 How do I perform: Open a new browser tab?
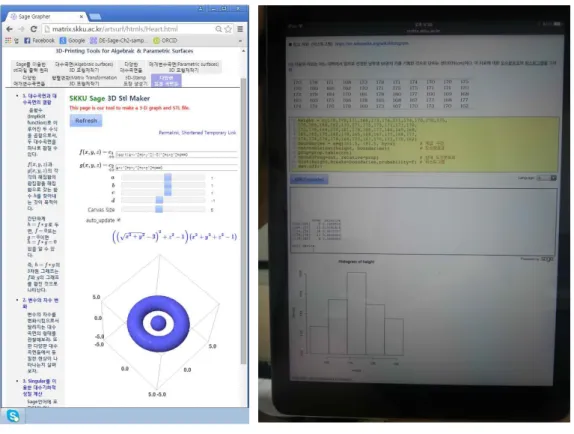(x=95, y=16)
